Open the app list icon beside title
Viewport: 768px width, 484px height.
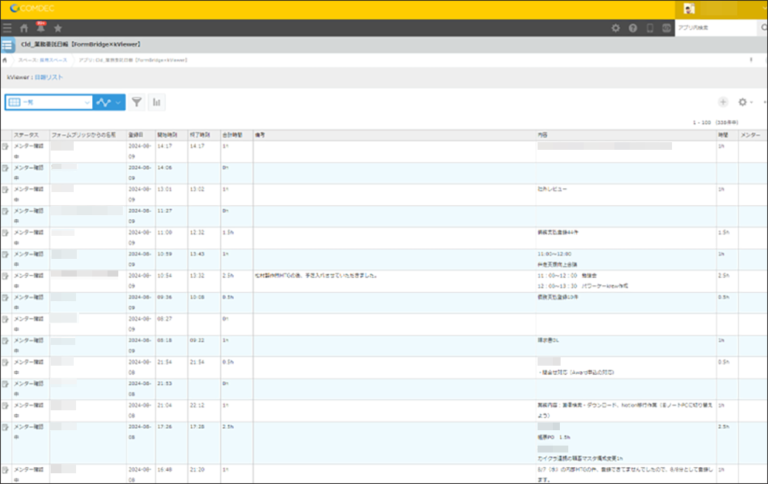click(x=7, y=45)
